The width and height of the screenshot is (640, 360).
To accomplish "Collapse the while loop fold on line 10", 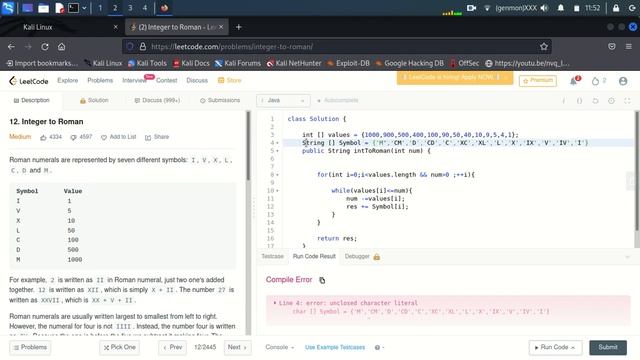I will (x=278, y=191).
